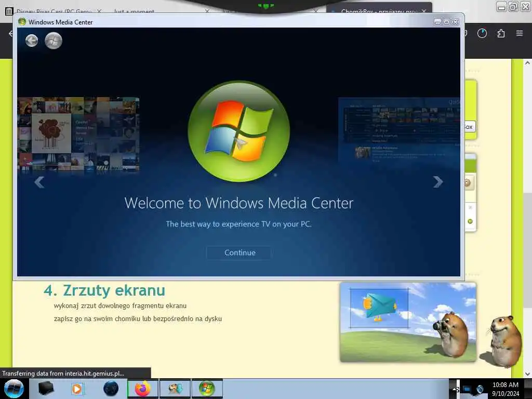Click the text 'zapisz go na swoim chomiku'
This screenshot has width=532, height=399.
[x=97, y=318]
